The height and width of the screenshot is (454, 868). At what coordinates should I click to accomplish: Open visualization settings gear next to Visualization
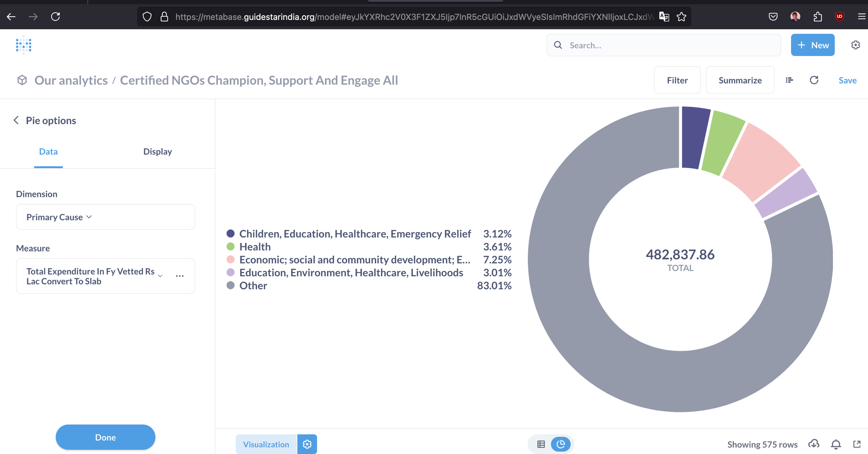coord(307,444)
